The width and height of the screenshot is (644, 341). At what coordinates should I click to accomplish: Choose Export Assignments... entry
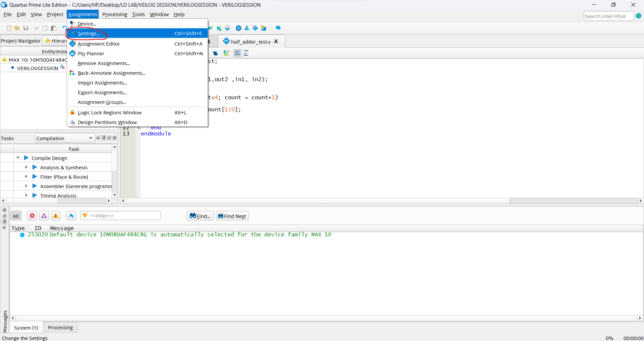(x=138, y=92)
